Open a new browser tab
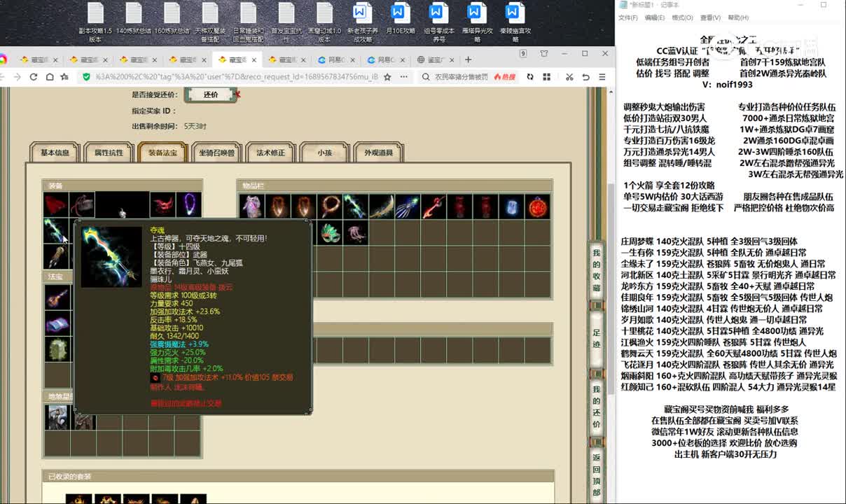The width and height of the screenshot is (846, 504). click(469, 59)
